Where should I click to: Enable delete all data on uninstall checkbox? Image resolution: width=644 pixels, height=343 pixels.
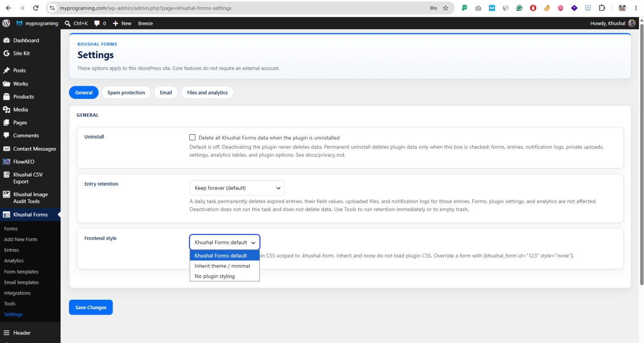click(192, 138)
